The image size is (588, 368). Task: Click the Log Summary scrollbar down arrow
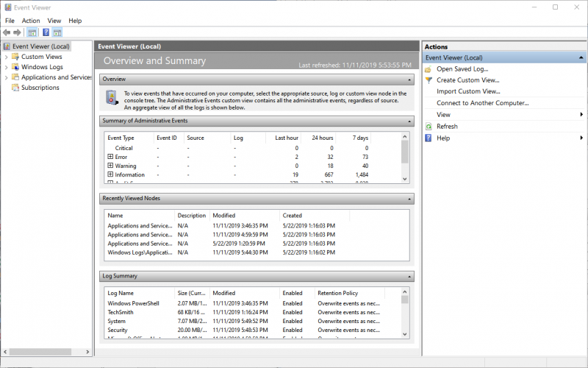tap(405, 334)
